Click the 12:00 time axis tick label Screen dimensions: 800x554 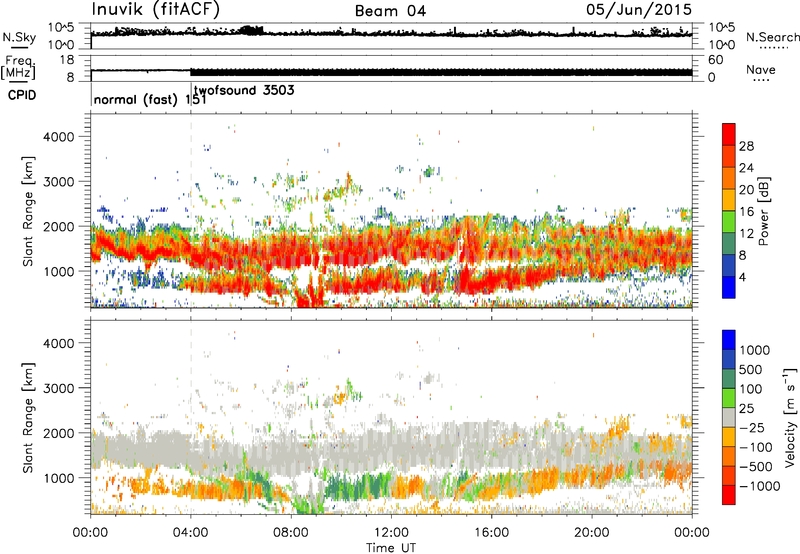pyautogui.click(x=391, y=533)
